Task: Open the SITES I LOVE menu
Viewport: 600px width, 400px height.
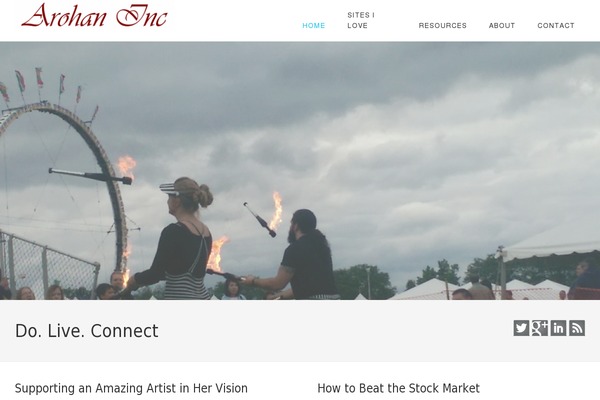Action: [x=361, y=20]
